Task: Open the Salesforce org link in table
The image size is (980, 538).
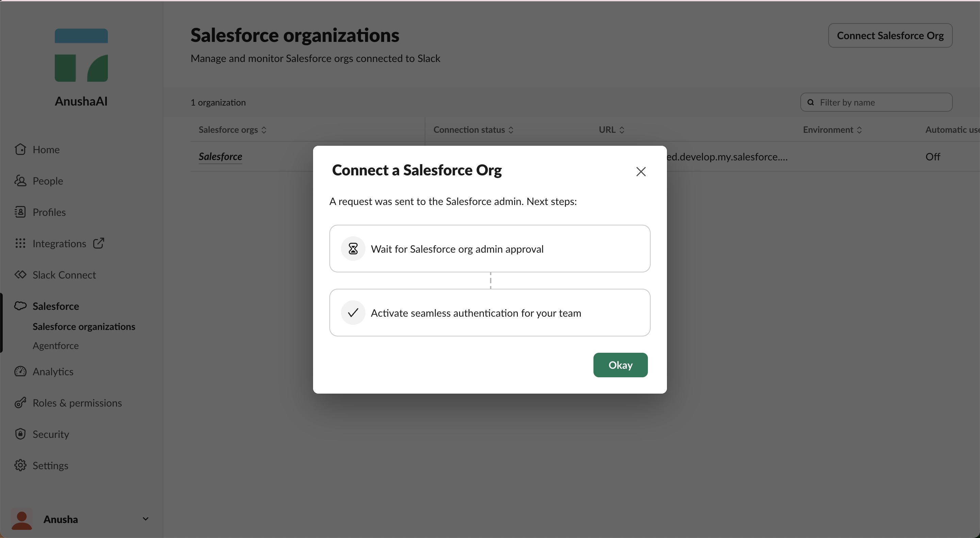Action: click(x=220, y=157)
